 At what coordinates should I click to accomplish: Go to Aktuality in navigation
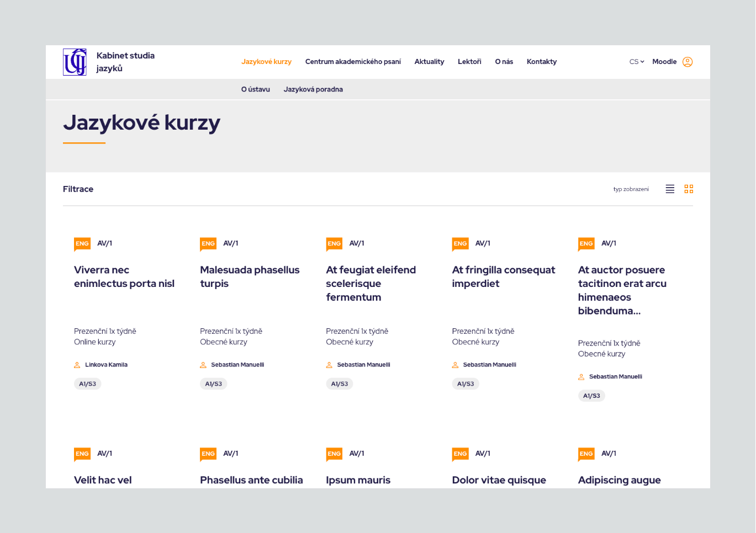(x=429, y=62)
